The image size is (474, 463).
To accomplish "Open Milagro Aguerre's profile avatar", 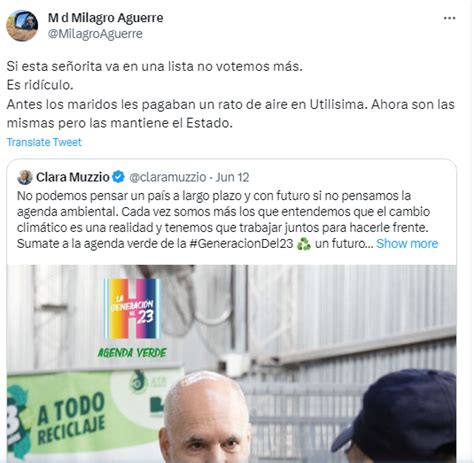I will coord(22,26).
